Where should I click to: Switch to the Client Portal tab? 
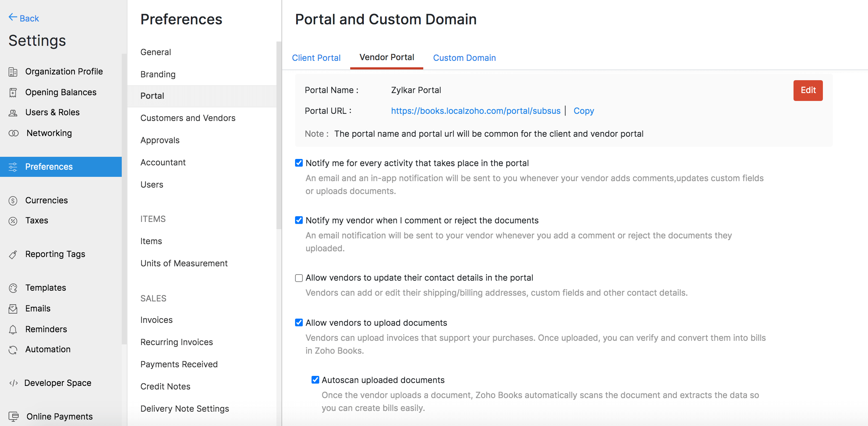[316, 58]
